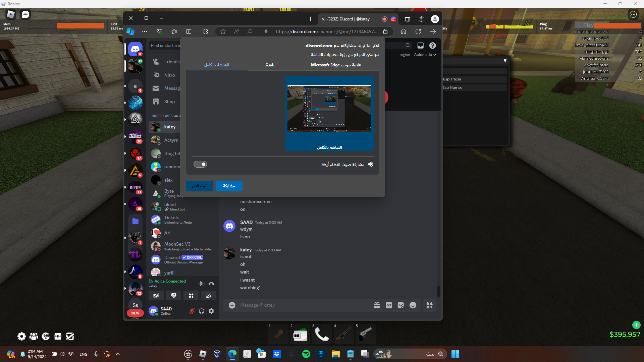Open Edge split screen view
644x362 pixels.
pos(189,32)
